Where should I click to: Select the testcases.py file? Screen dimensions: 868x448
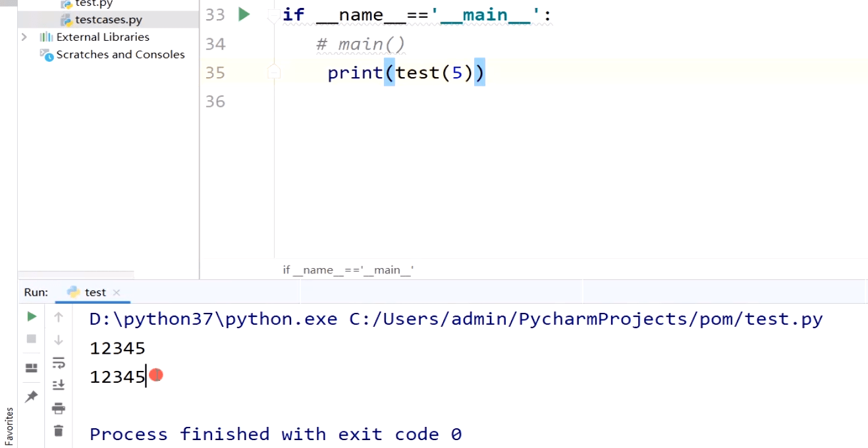pos(107,19)
